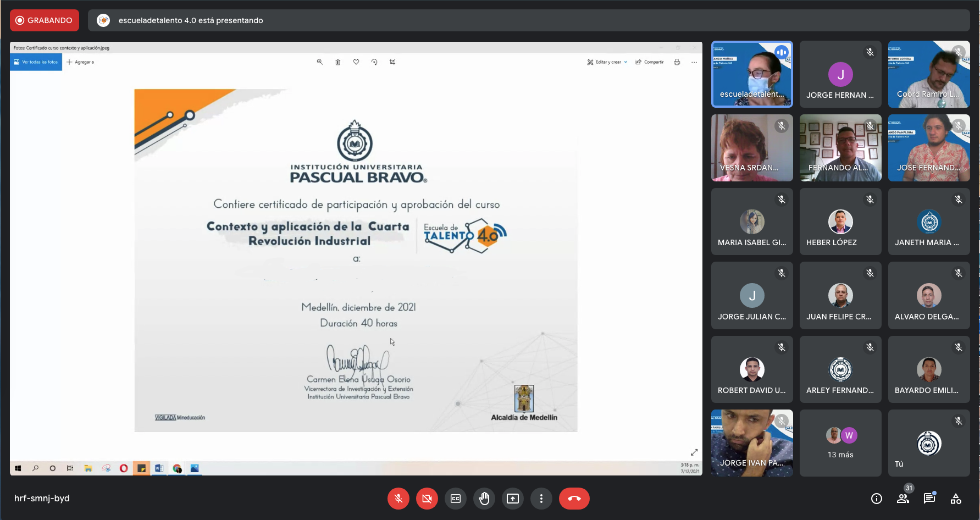Select HEBER LÓPEZ participant tile
980x520 pixels.
(840, 222)
